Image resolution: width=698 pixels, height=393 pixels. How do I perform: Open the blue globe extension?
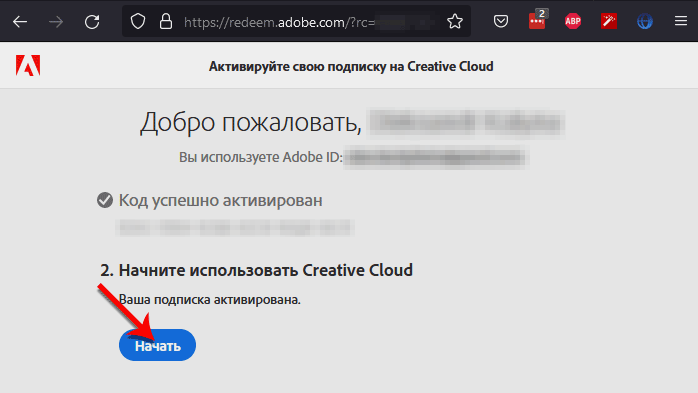pyautogui.click(x=645, y=21)
